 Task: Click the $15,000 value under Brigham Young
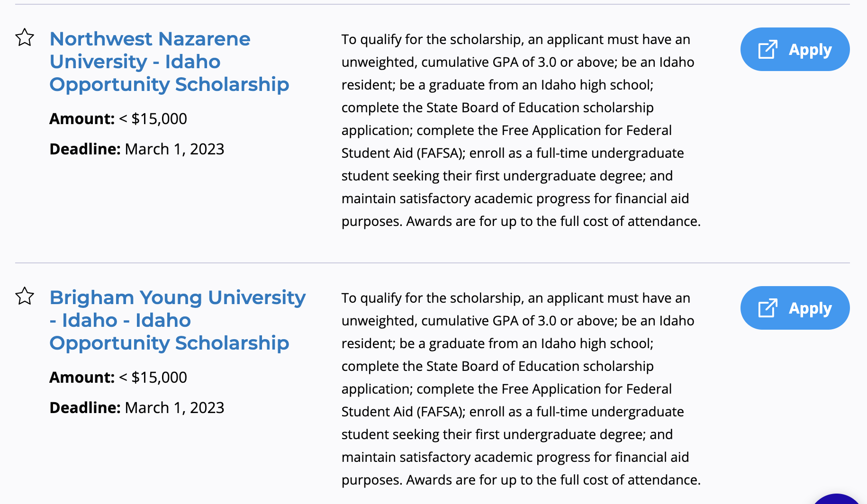[x=159, y=377]
